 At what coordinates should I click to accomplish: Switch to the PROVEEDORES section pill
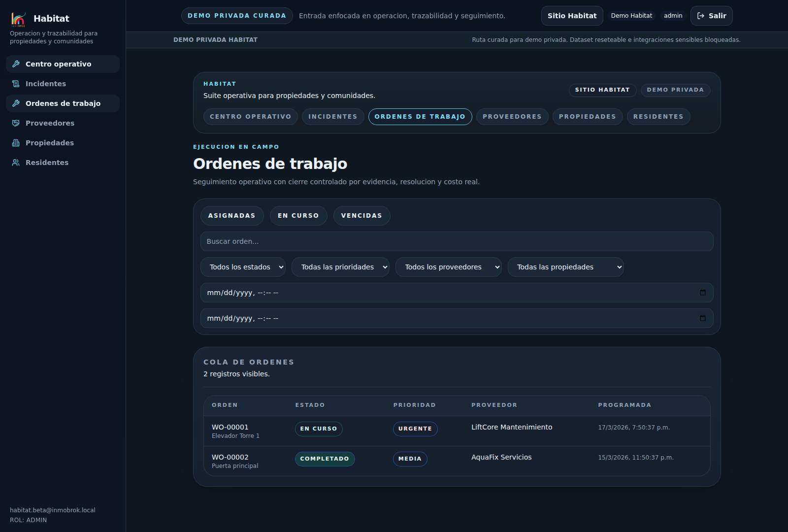pos(512,117)
